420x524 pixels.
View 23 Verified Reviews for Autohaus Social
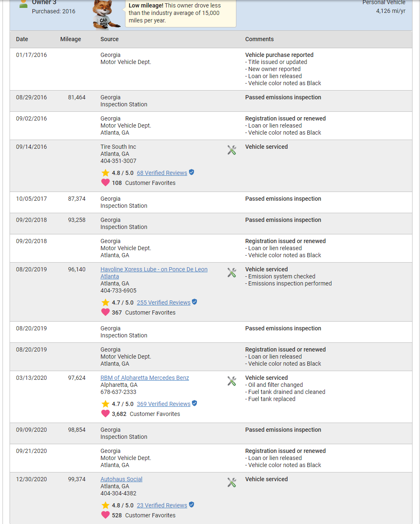(162, 505)
